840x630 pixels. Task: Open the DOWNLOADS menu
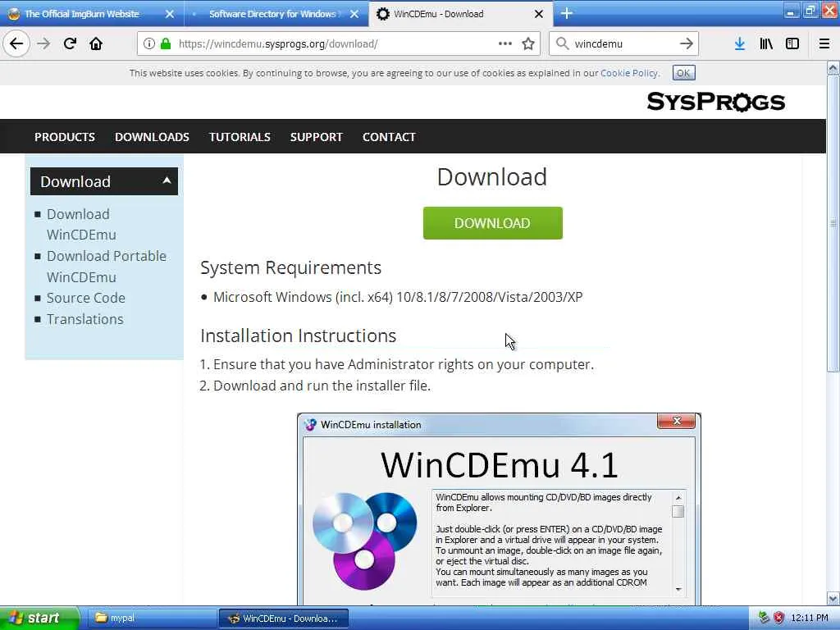click(152, 137)
